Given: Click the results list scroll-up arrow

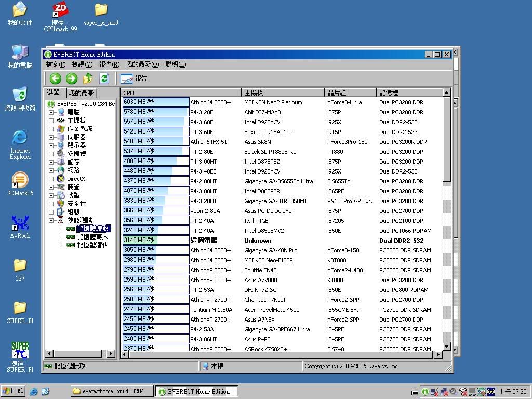Looking at the screenshot, I should pyautogui.click(x=447, y=92).
